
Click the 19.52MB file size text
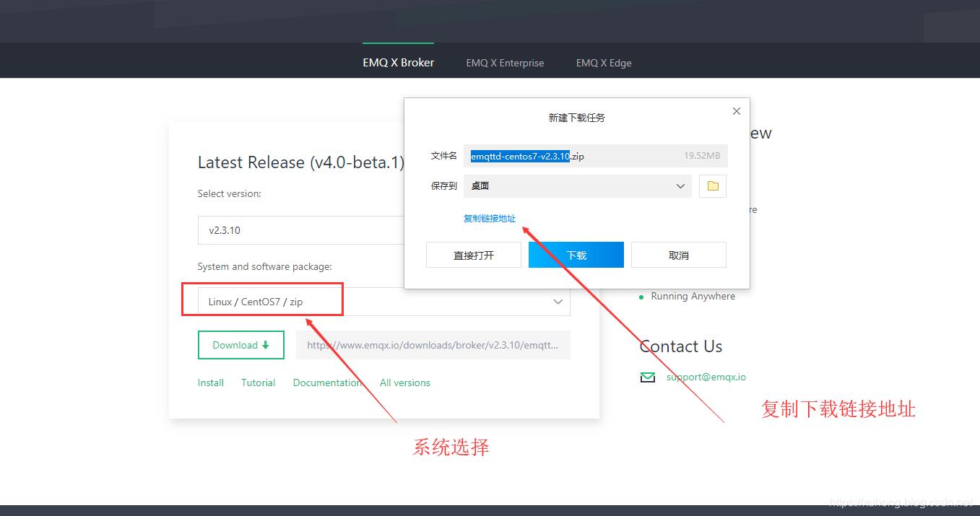coord(702,156)
